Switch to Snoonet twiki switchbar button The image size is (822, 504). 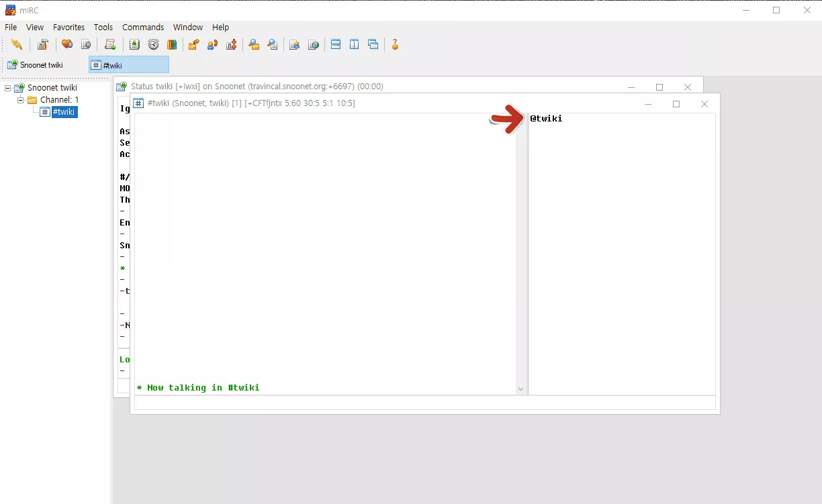[x=44, y=65]
